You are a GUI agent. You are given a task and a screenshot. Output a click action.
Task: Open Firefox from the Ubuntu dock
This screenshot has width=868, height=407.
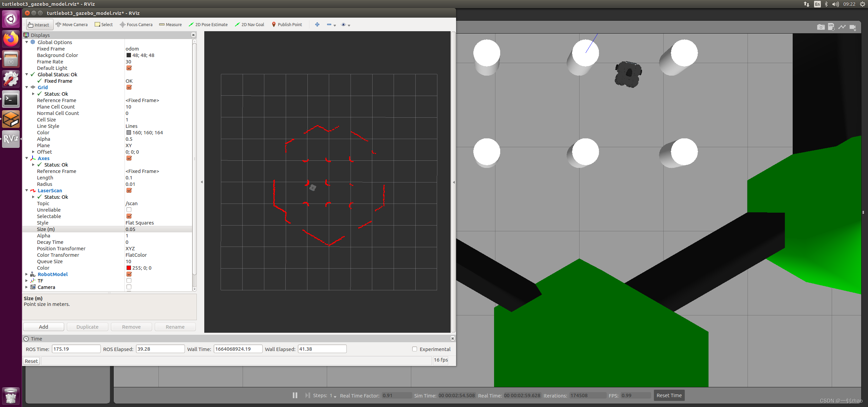[x=11, y=39]
